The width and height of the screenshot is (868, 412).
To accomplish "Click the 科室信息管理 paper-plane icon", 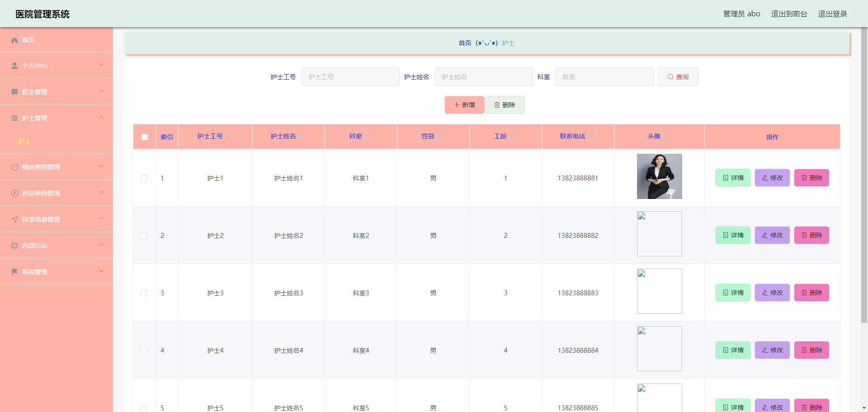I will [14, 220].
